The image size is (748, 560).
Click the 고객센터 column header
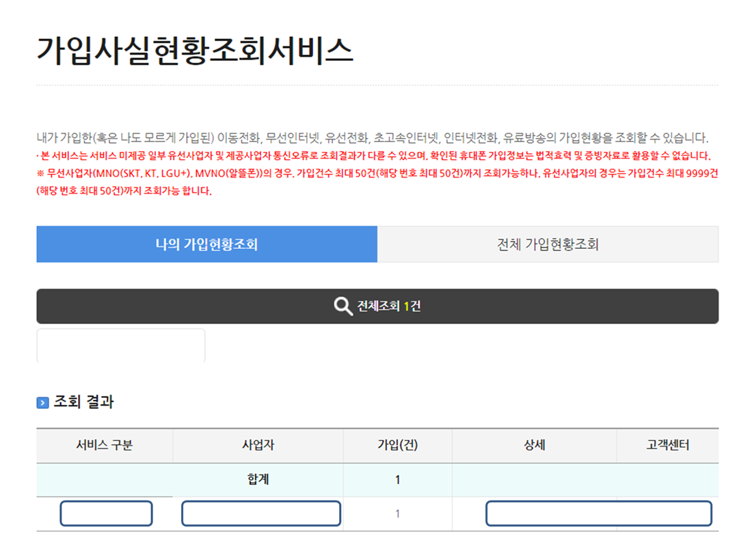coord(669,445)
